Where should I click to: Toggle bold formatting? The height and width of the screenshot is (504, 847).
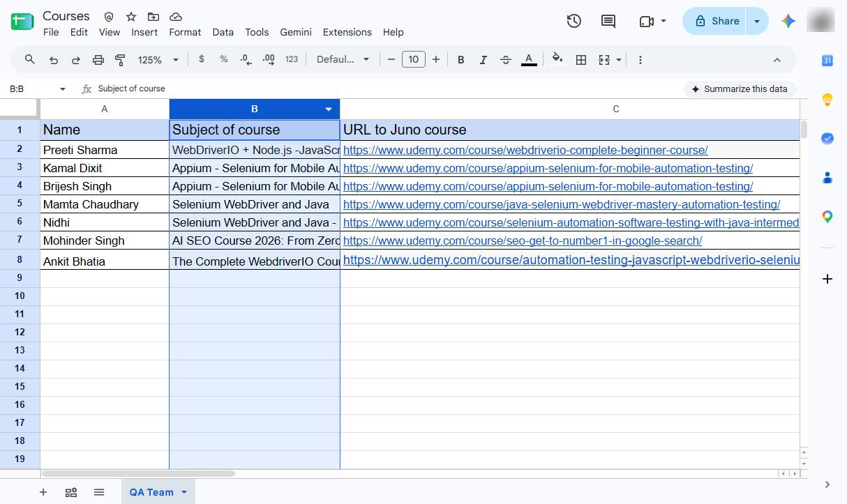point(460,60)
